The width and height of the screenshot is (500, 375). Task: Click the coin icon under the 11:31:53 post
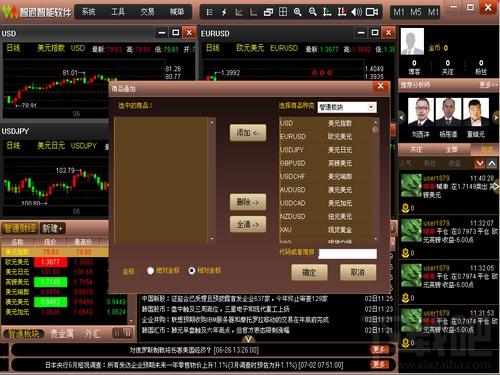click(405, 342)
